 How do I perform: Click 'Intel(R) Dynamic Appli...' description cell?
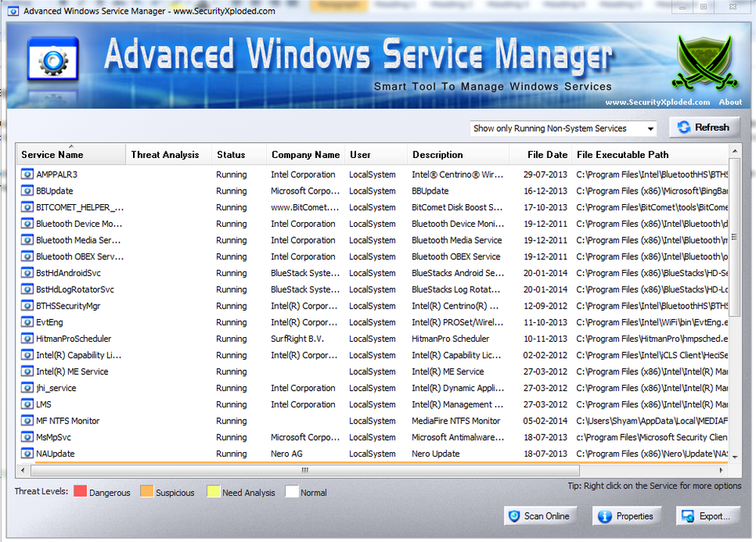(457, 388)
